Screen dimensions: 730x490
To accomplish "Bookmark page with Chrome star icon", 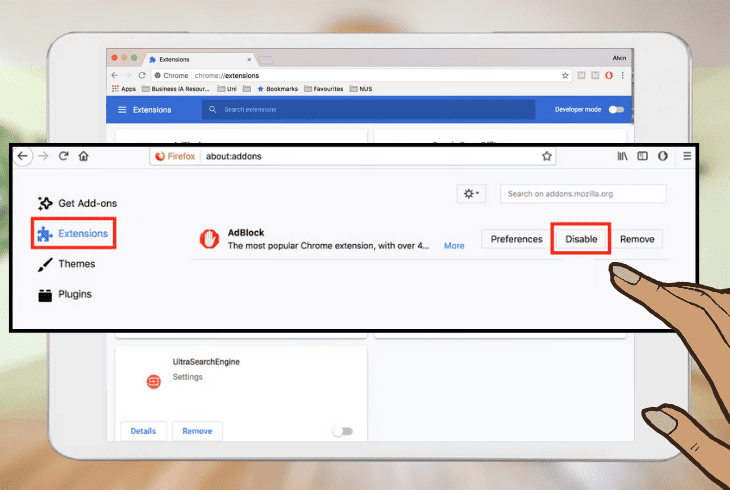I will (565, 75).
